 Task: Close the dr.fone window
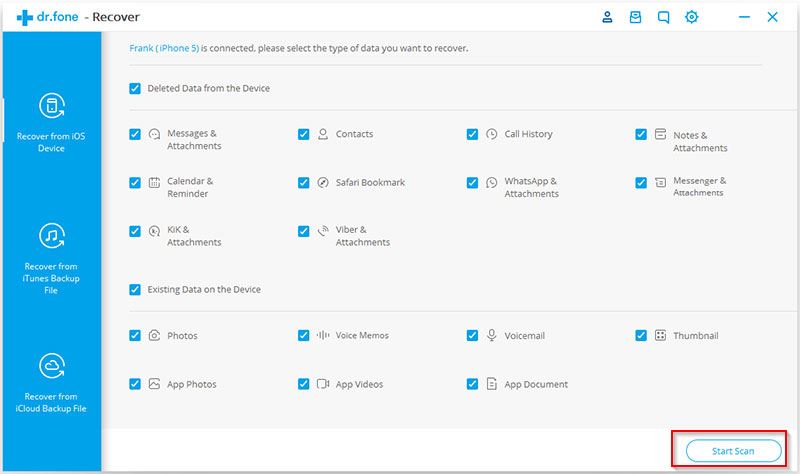[772, 17]
